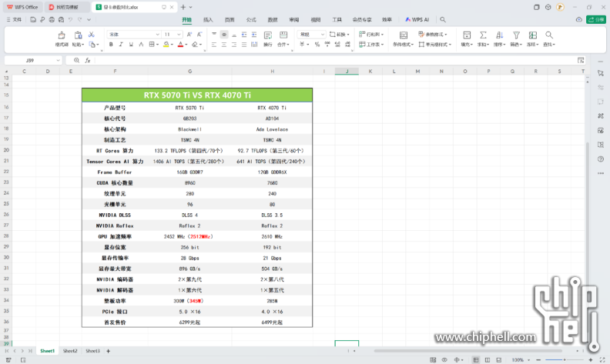Click the Paste clipboard icon
Screen dimensions: 610x364
(x=78, y=35)
